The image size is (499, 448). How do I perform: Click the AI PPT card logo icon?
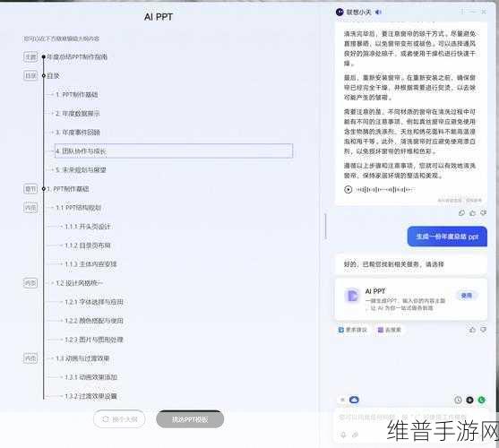point(352,296)
